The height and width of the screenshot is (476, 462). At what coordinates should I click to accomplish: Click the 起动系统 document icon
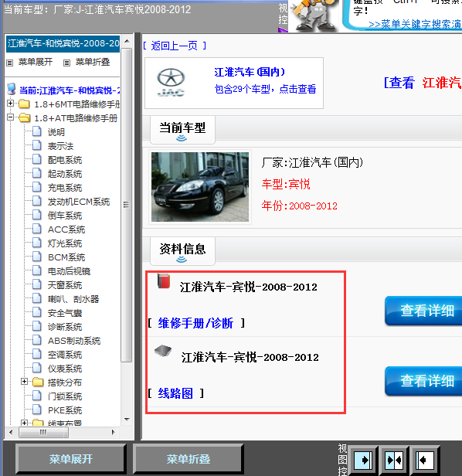coord(37,173)
